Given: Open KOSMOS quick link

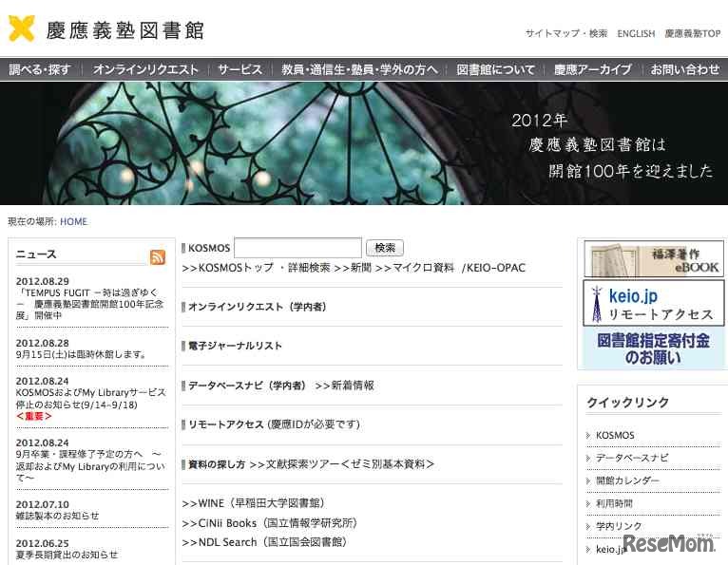Looking at the screenshot, I should click(615, 435).
